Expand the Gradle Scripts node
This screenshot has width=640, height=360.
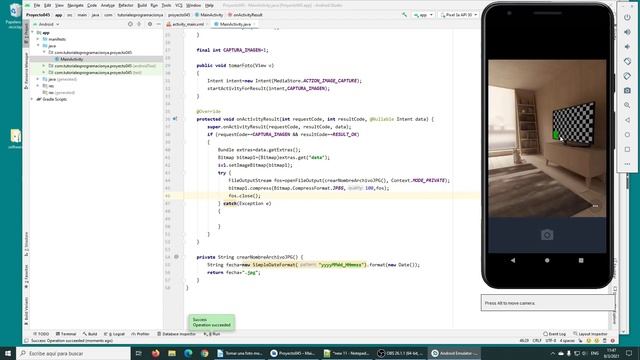coord(33,99)
